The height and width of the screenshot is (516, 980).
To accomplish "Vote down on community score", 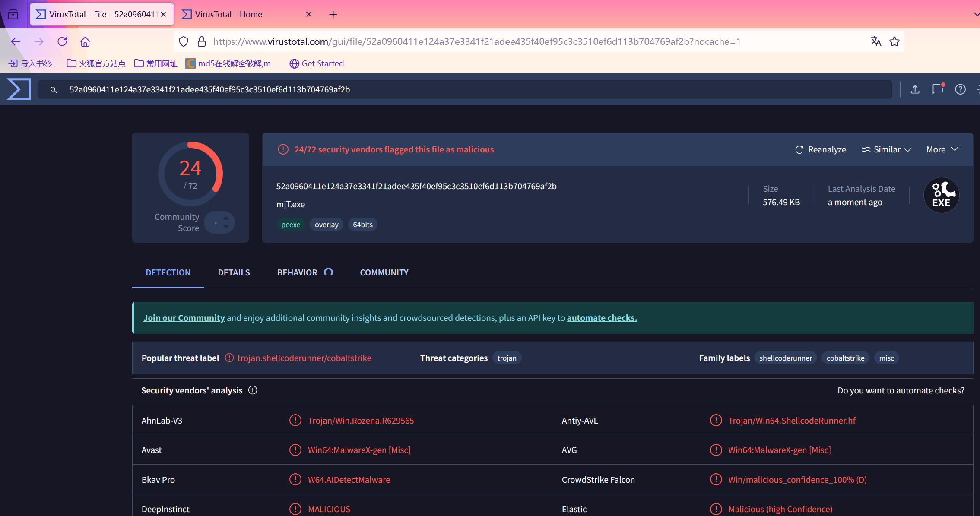I will pyautogui.click(x=226, y=227).
